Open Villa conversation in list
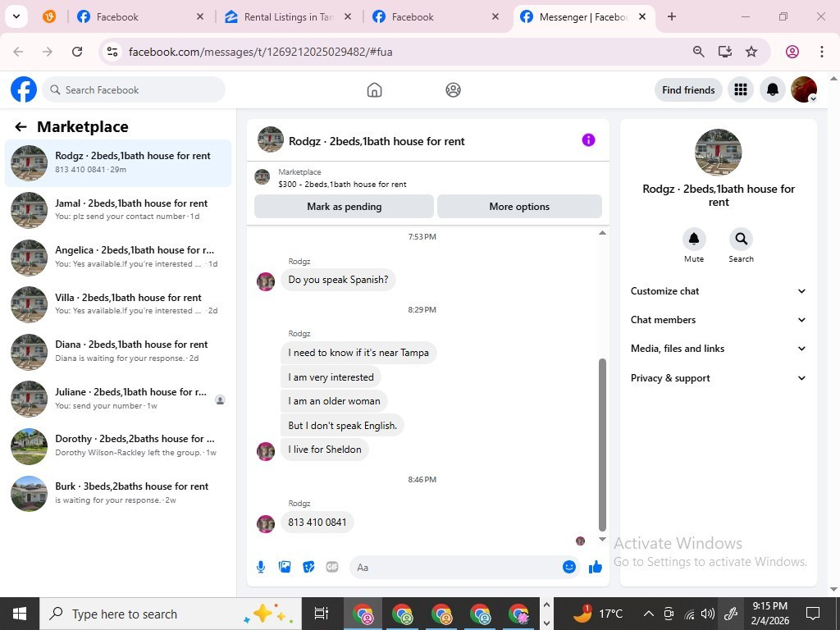This screenshot has width=840, height=630. [x=118, y=304]
